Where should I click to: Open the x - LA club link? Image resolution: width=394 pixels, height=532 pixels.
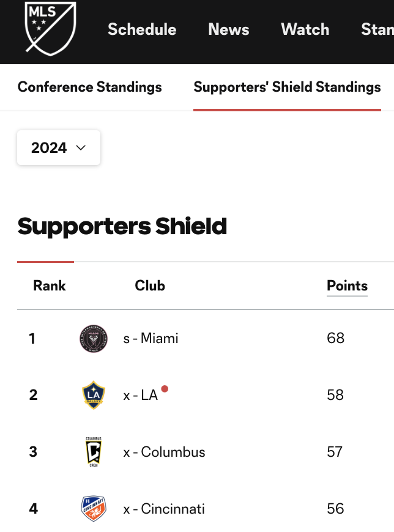tap(141, 395)
